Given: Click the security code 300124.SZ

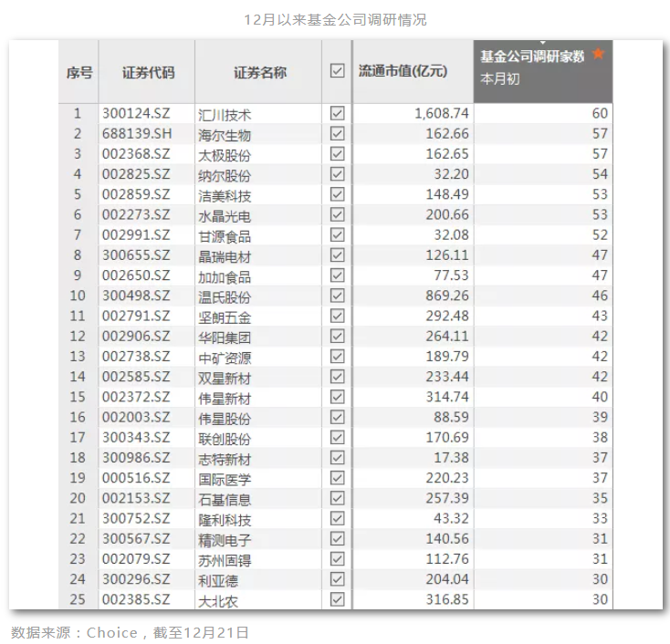Looking at the screenshot, I should 136,114.
